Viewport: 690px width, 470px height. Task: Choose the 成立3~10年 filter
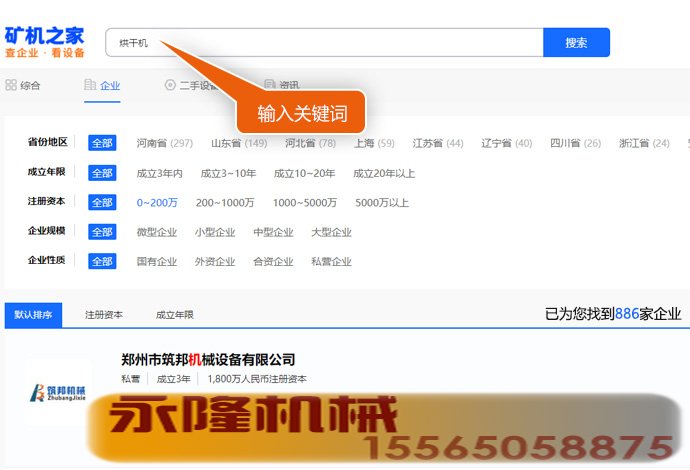pos(228,173)
